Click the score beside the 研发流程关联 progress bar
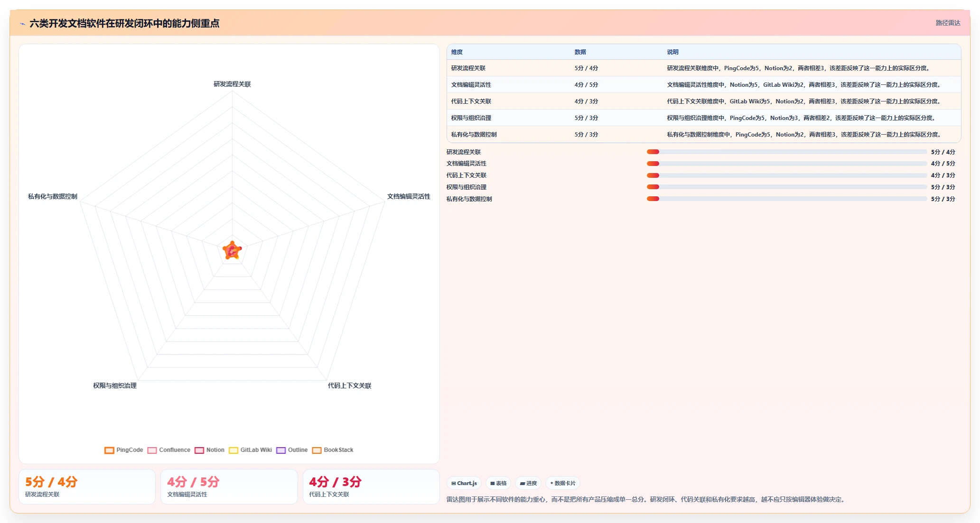 coord(943,152)
